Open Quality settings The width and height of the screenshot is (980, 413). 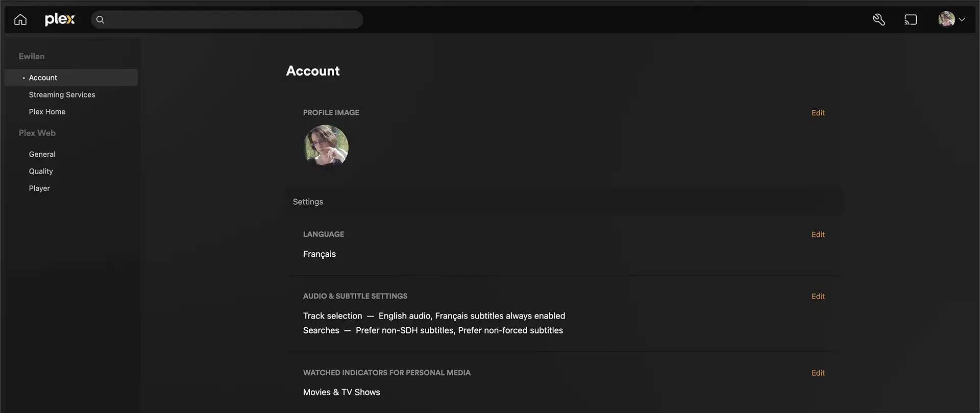coord(40,171)
